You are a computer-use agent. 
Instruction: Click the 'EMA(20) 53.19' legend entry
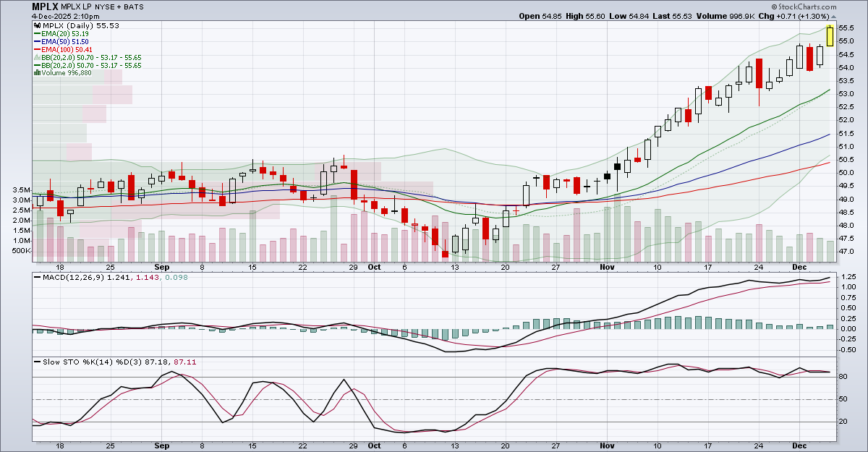pos(66,33)
